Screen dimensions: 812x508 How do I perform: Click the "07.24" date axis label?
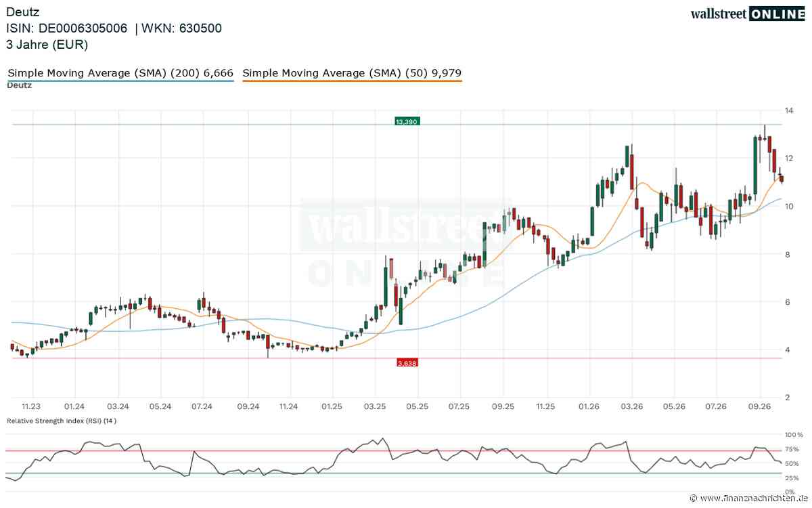(202, 406)
